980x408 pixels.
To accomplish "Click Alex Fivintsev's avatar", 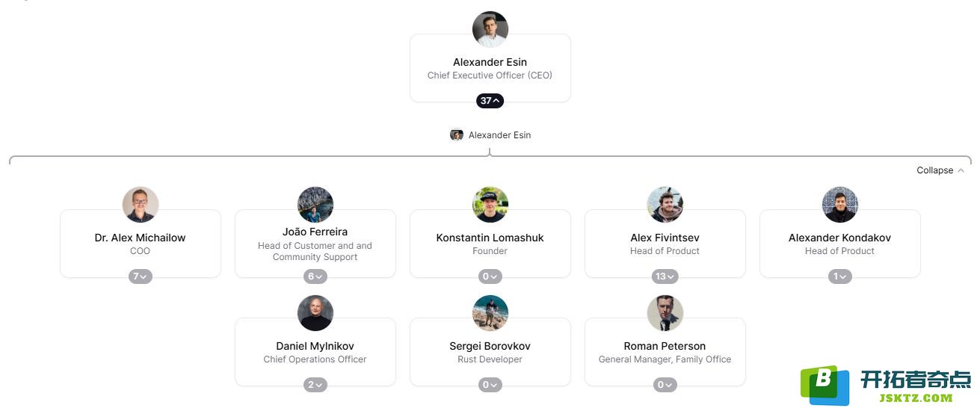I will coord(665,205).
